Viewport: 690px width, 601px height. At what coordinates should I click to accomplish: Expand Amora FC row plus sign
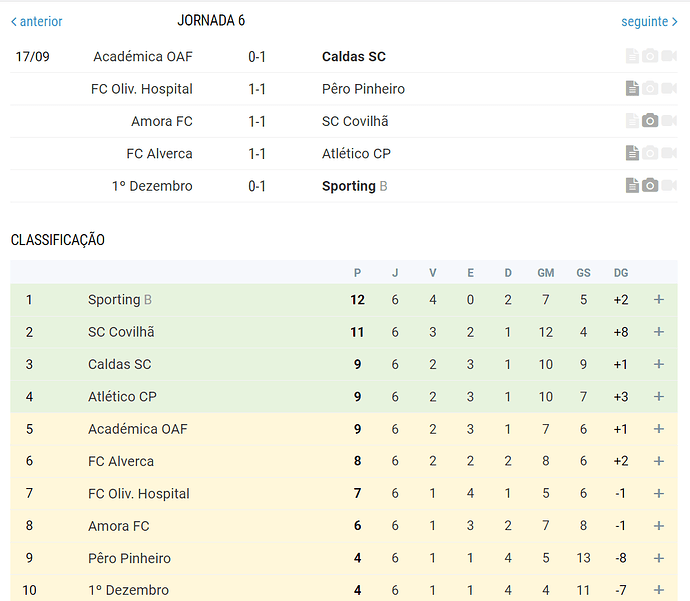pos(659,526)
